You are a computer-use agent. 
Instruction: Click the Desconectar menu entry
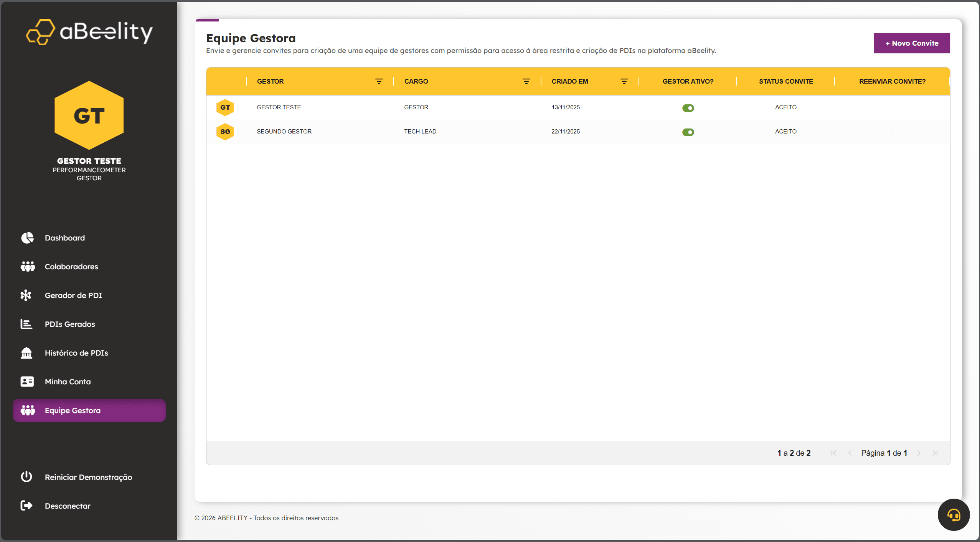click(x=68, y=506)
